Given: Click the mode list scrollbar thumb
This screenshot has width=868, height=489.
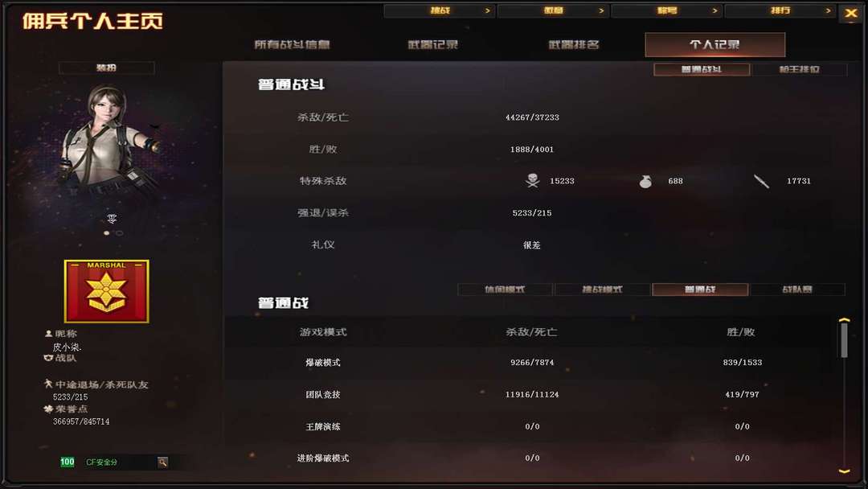Looking at the screenshot, I should [x=844, y=340].
